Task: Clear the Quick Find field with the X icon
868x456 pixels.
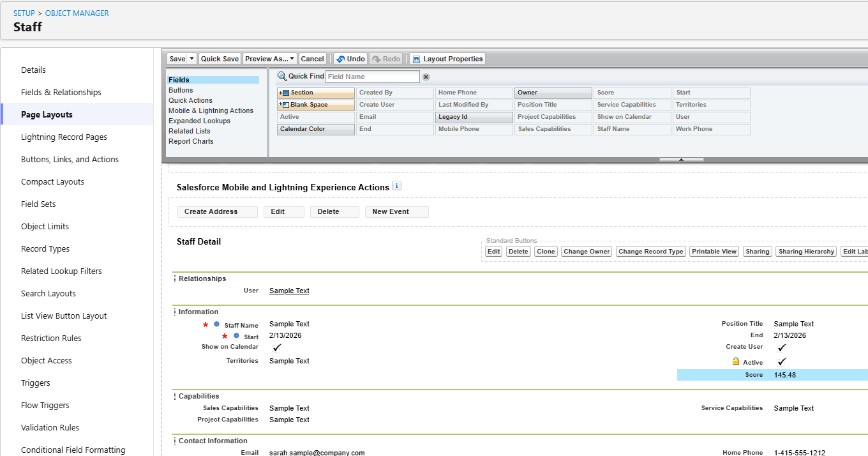Action: point(426,77)
